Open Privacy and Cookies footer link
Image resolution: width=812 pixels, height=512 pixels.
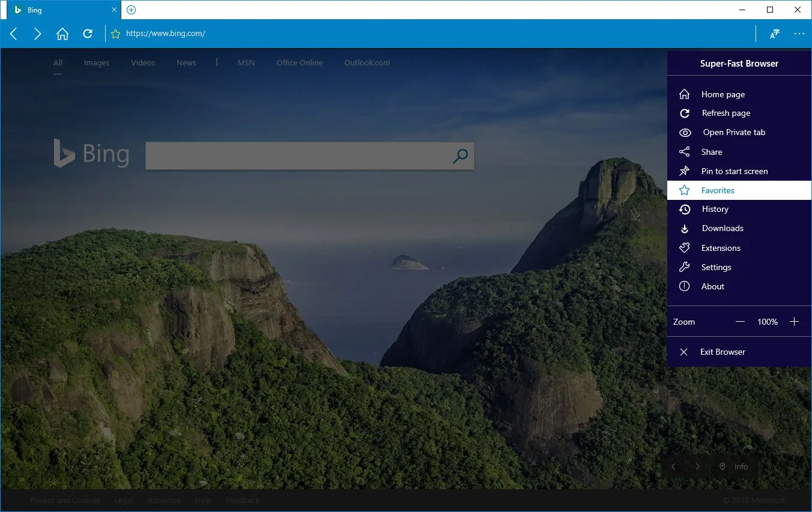(65, 500)
